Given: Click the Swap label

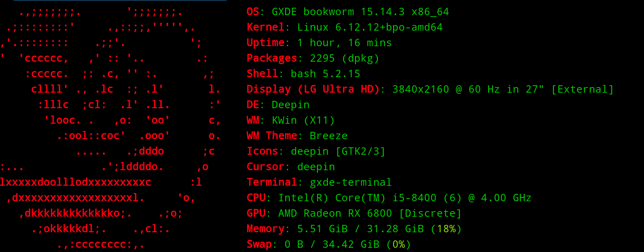Looking at the screenshot, I should coord(259,244).
